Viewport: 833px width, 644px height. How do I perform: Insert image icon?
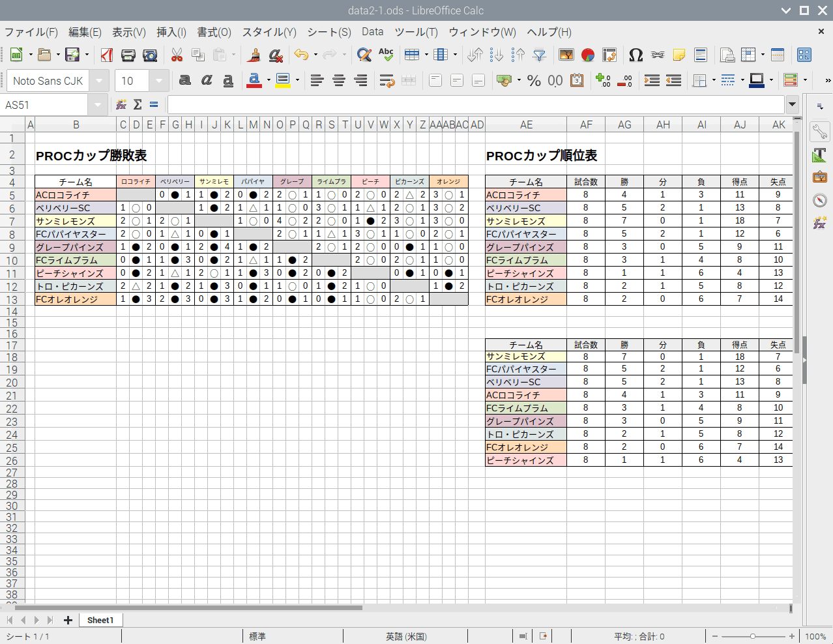(566, 55)
